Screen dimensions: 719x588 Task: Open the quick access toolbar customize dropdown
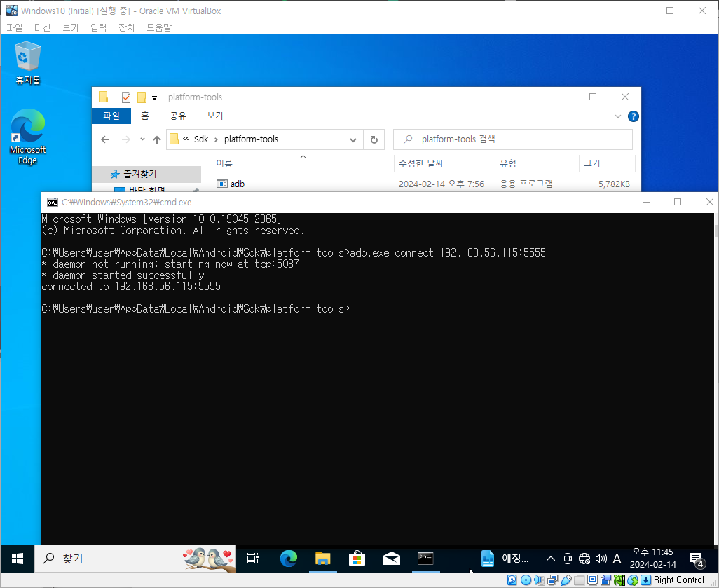click(x=155, y=97)
